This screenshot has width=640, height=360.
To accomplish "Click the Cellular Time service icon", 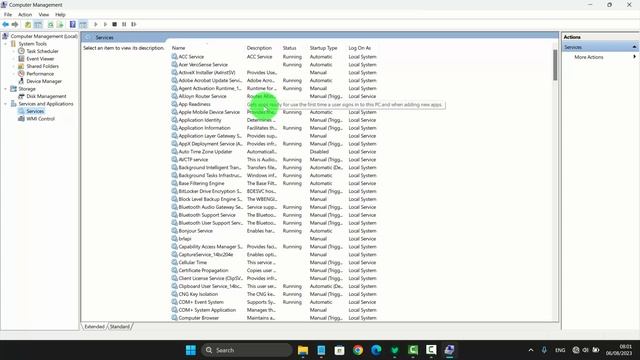I will pyautogui.click(x=174, y=262).
